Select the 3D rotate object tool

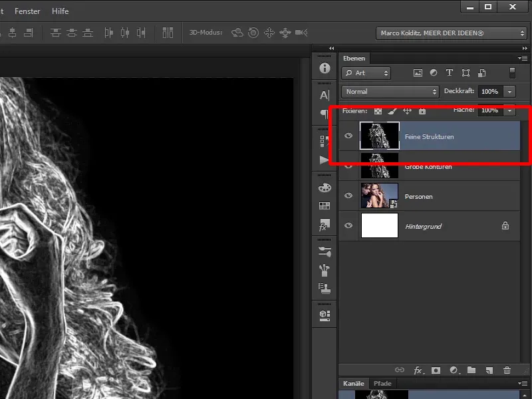[237, 33]
